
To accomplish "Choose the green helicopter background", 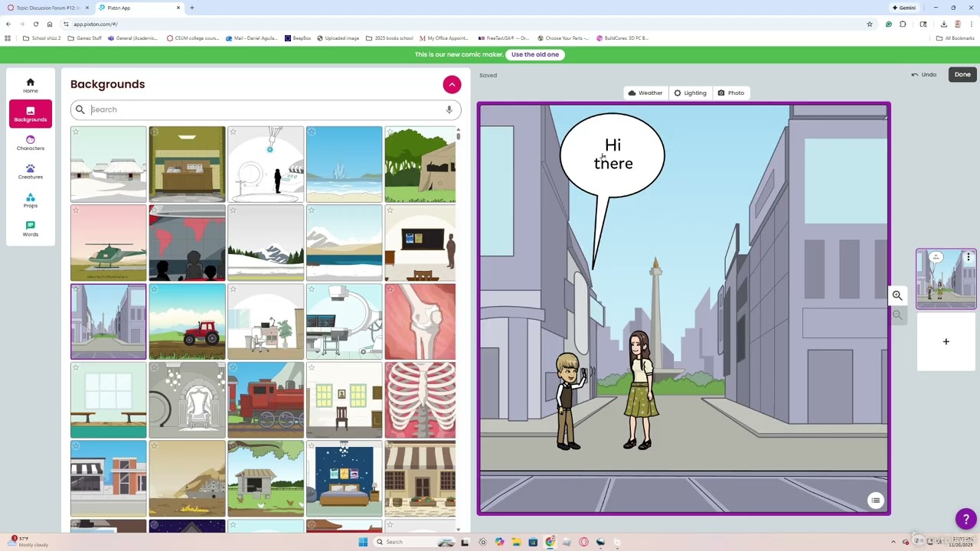I will click(x=108, y=243).
